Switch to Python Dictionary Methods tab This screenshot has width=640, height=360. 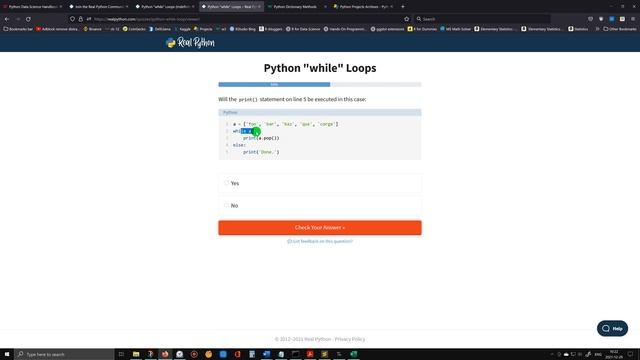point(297,7)
